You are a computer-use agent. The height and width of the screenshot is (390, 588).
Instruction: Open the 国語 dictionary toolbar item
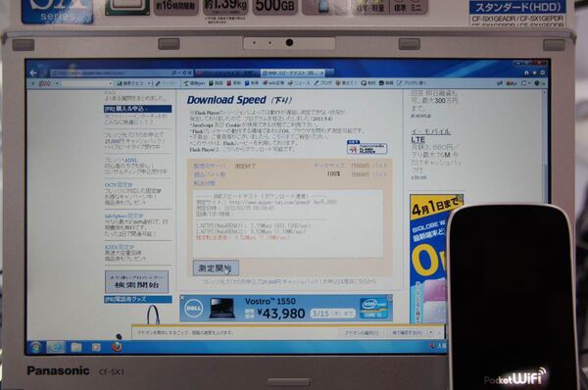pyautogui.click(x=216, y=83)
